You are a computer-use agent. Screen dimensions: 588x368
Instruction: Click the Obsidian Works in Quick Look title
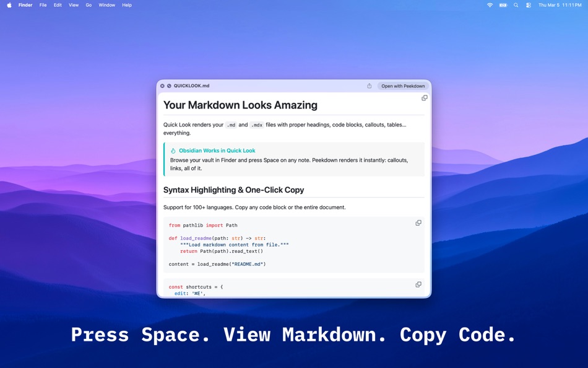[x=217, y=151]
